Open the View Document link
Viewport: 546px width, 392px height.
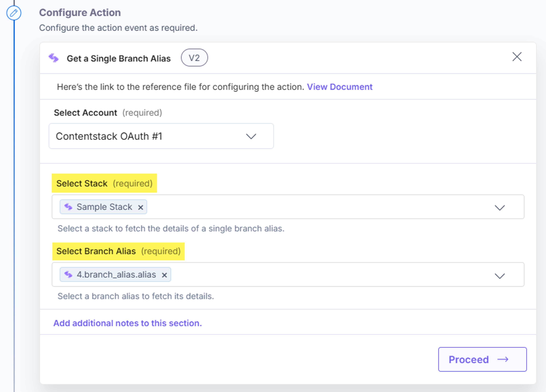(x=339, y=87)
